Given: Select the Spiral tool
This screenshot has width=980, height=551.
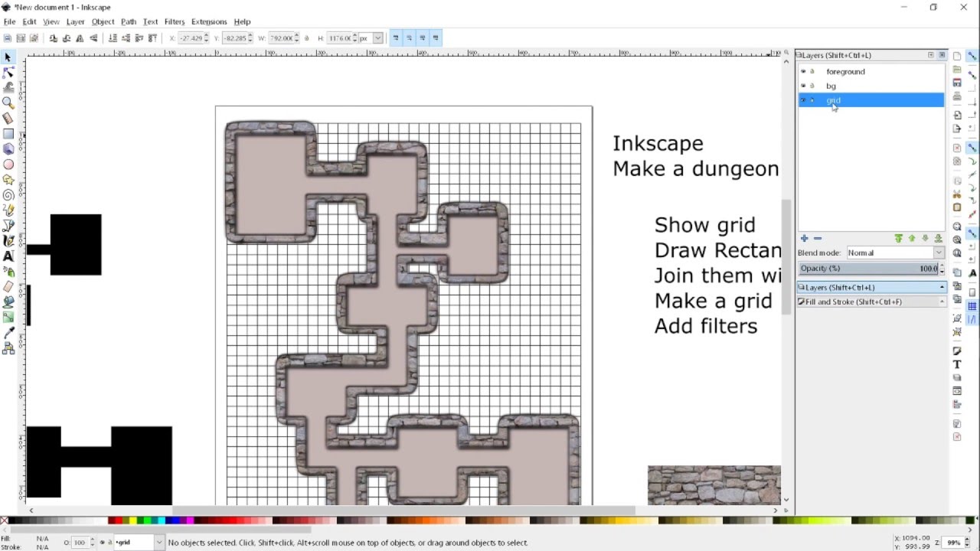Looking at the screenshot, I should pos(8,195).
